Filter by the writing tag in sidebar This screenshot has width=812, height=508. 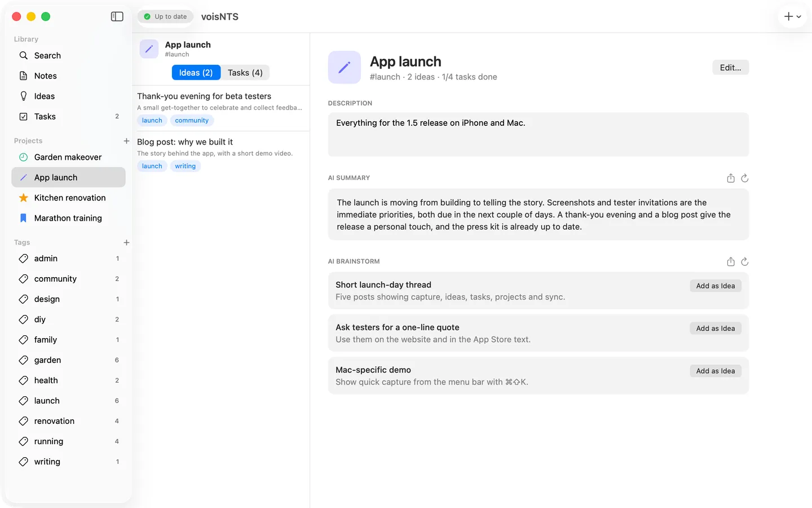click(68, 462)
